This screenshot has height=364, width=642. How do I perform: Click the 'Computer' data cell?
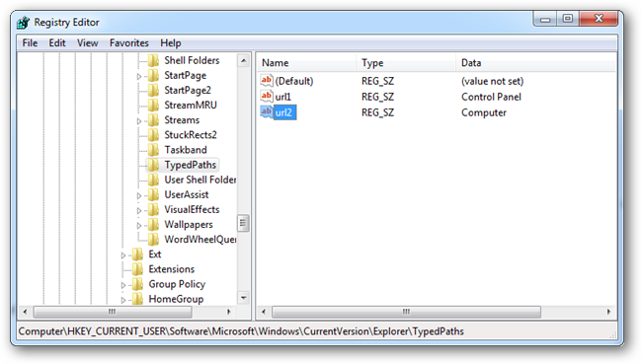coord(484,112)
